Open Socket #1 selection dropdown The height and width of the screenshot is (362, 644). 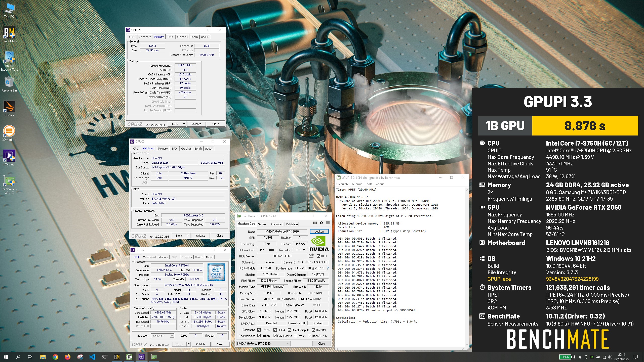click(162, 336)
